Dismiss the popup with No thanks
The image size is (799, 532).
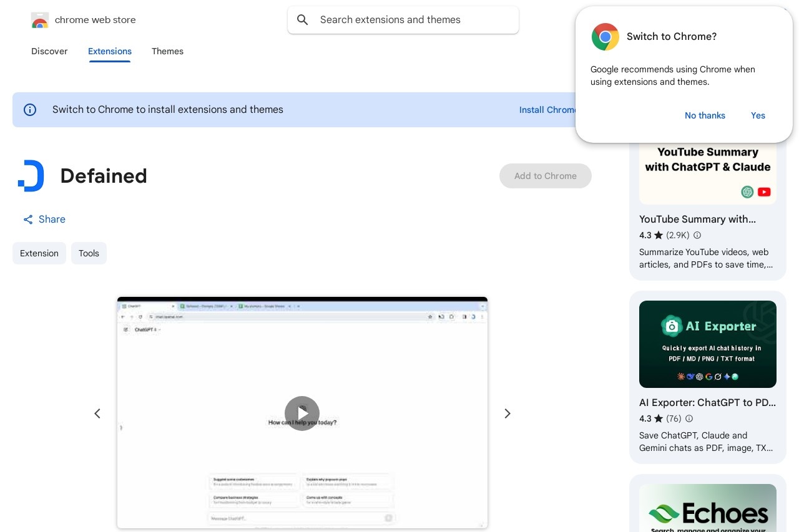point(705,115)
